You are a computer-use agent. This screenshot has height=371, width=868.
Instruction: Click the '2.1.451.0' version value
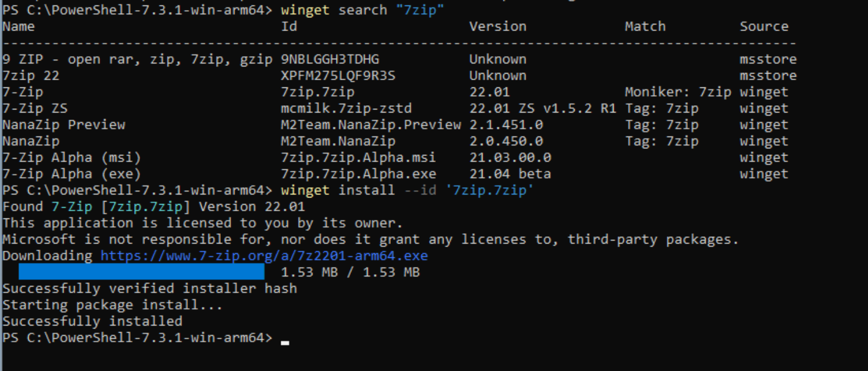[506, 125]
